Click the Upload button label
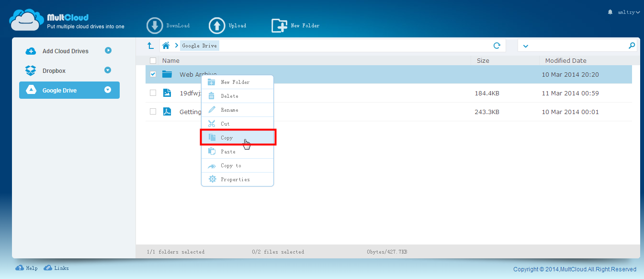This screenshot has width=644, height=279. [237, 26]
